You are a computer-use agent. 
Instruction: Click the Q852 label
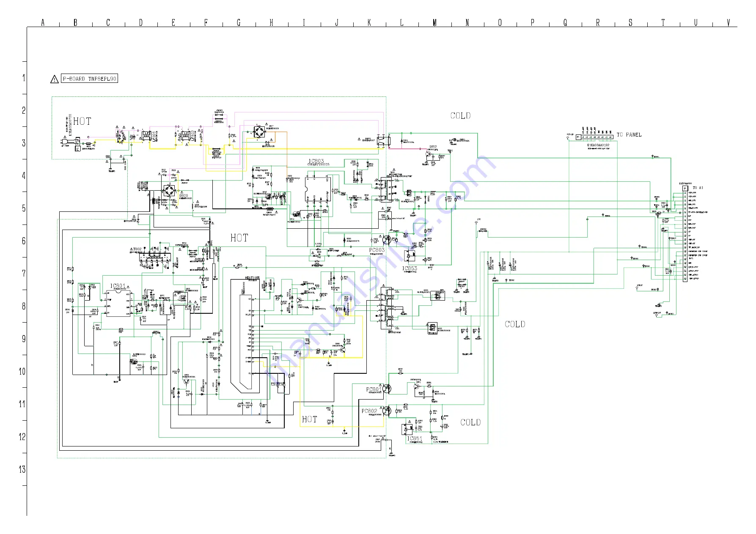[433, 147]
